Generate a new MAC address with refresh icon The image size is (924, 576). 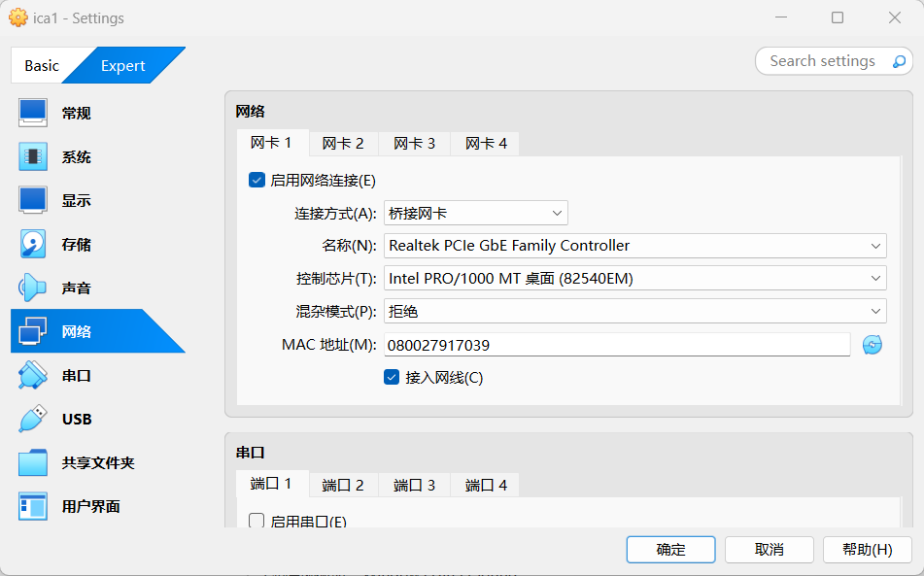[873, 345]
